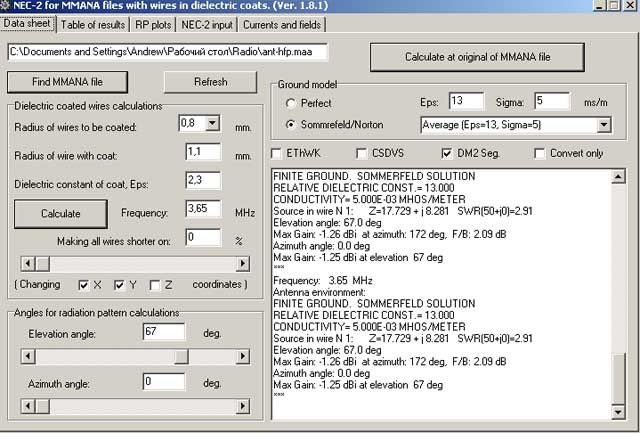Image resolution: width=640 pixels, height=433 pixels.
Task: Click the results scrollbar thumb
Action: click(618, 378)
